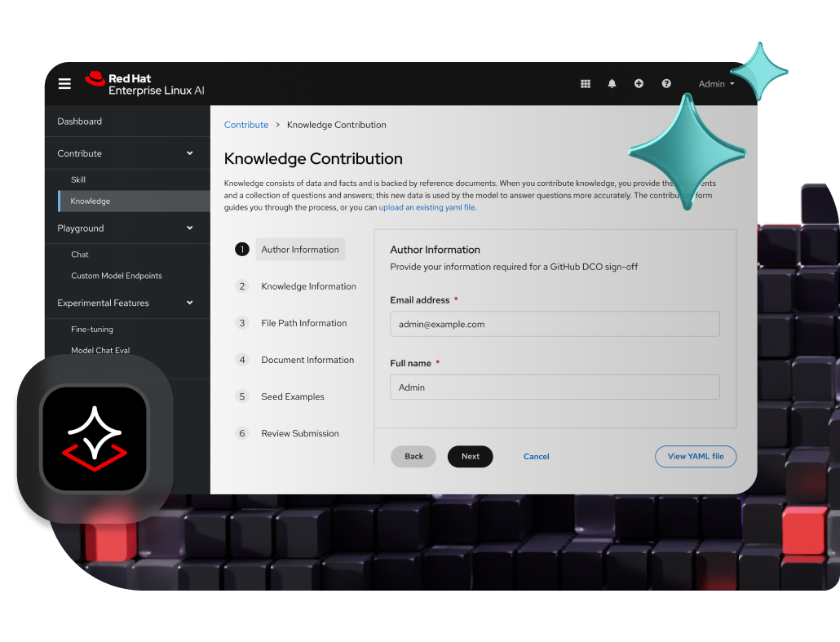Open help question mark icon
Image resolution: width=840 pixels, height=642 pixels.
(x=666, y=84)
